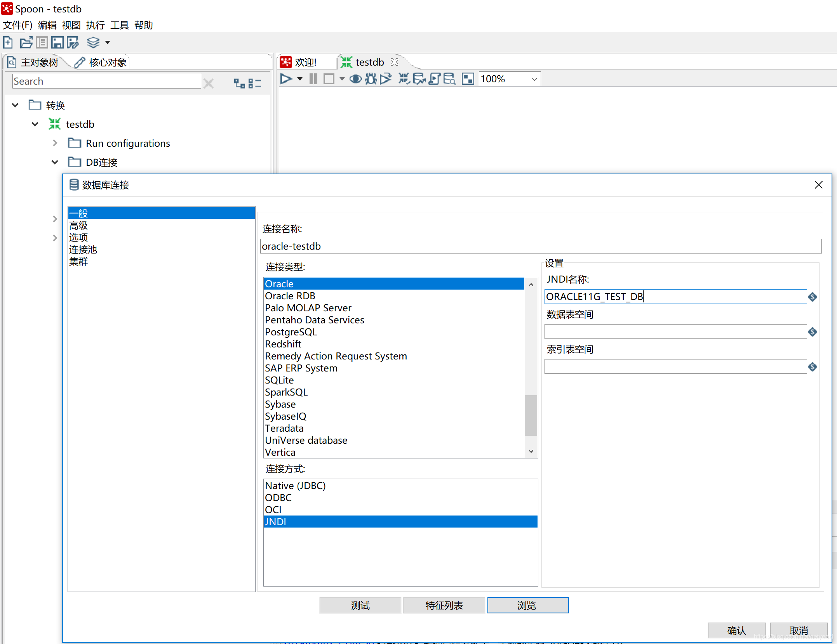Switch to the 欢迎! tab

298,62
